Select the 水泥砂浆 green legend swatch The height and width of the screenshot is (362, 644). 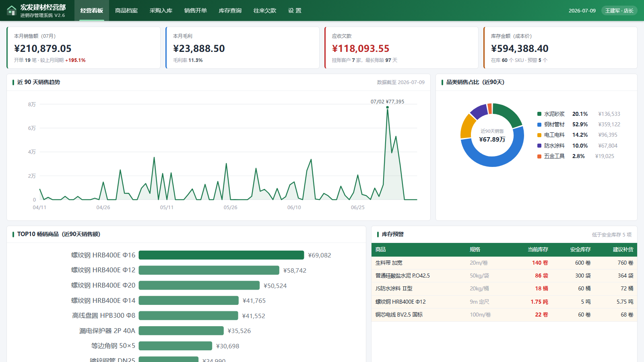tap(539, 114)
